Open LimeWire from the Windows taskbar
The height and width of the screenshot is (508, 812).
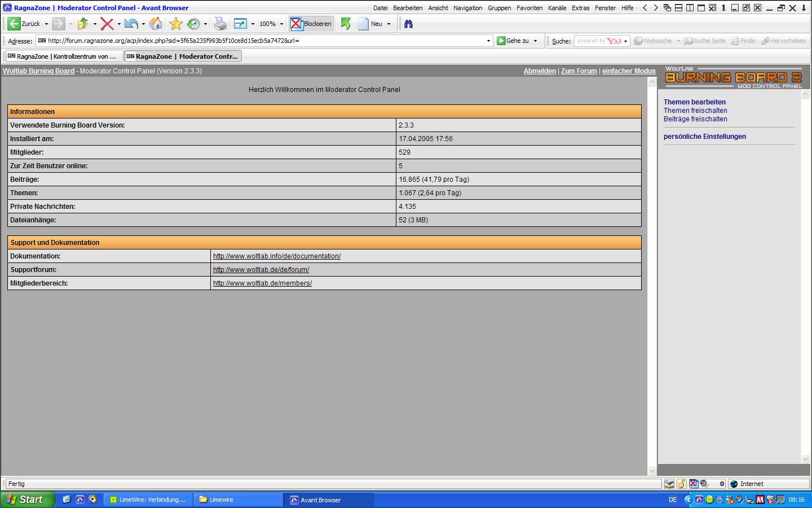(x=148, y=500)
